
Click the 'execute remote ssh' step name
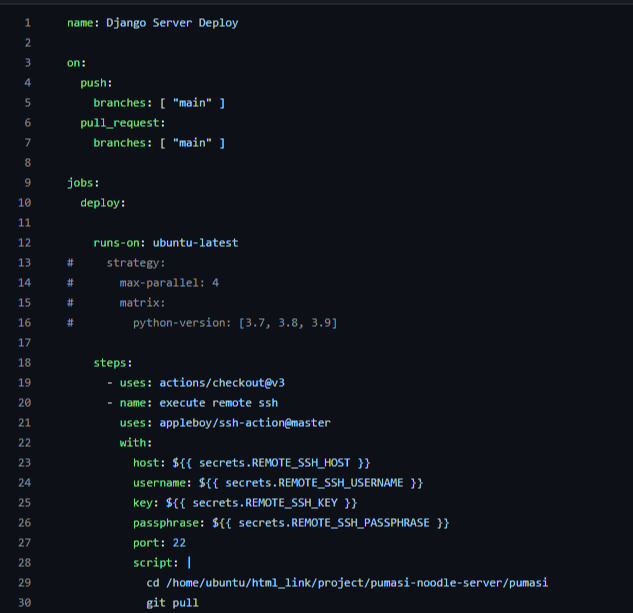[218, 403]
